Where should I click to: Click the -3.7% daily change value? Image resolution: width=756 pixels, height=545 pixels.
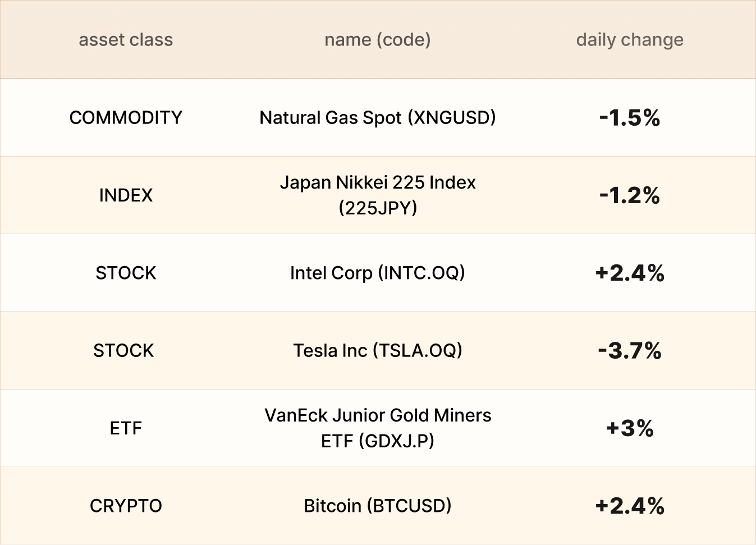click(630, 350)
